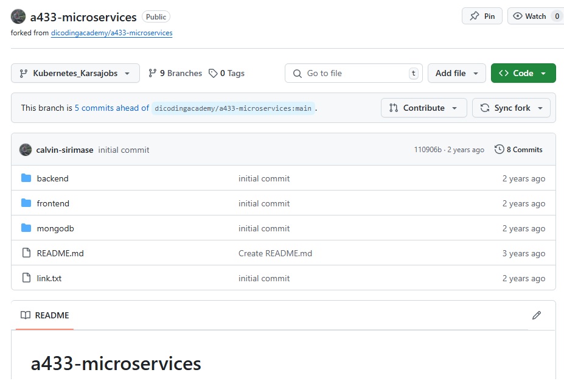Open 'initial commit' message in mongodb row
Image resolution: width=564 pixels, height=392 pixels.
click(x=264, y=229)
